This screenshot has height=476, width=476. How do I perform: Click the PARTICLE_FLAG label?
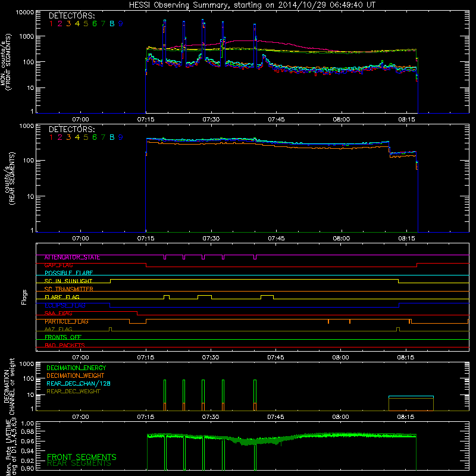pyautogui.click(x=67, y=321)
